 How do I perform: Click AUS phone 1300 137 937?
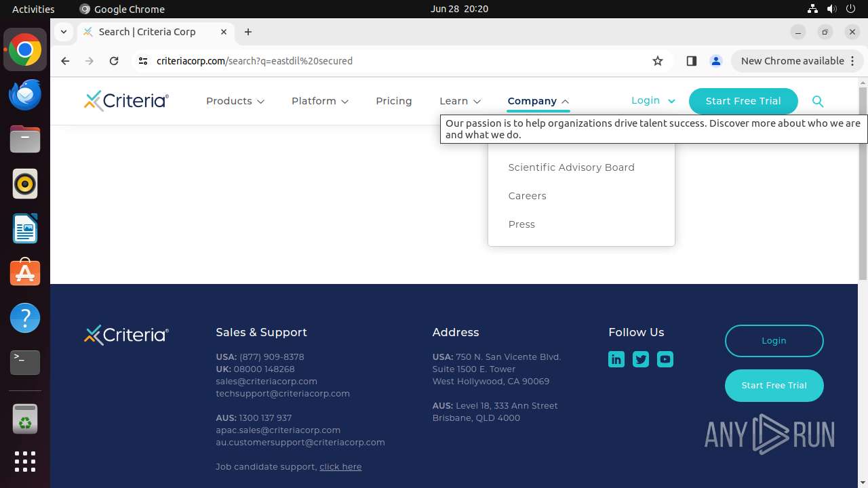point(265,418)
